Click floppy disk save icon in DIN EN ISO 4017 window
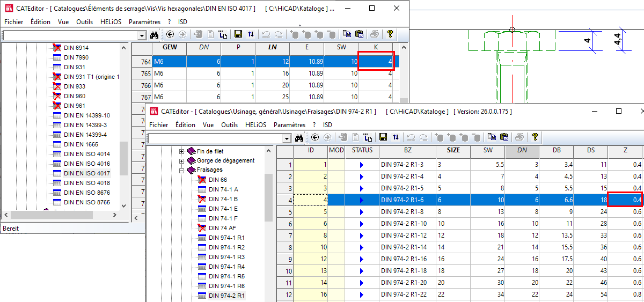Screen dimensions: 644x302 click(239, 34)
